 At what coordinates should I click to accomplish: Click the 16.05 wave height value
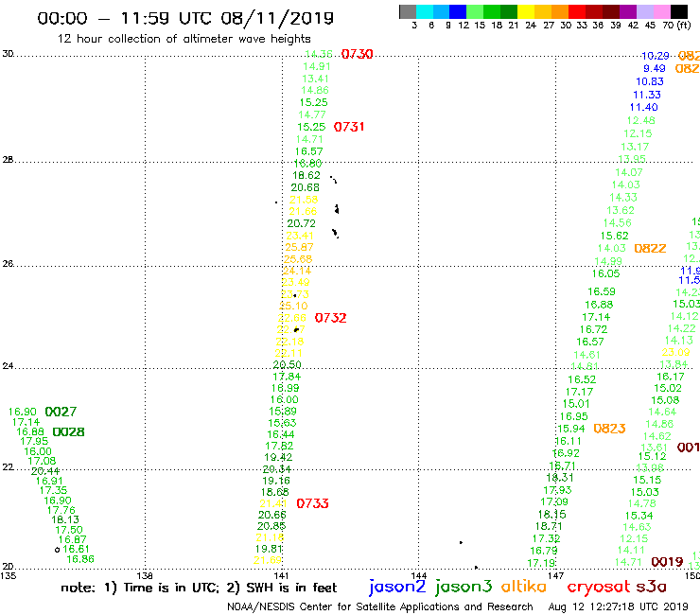tap(605, 273)
